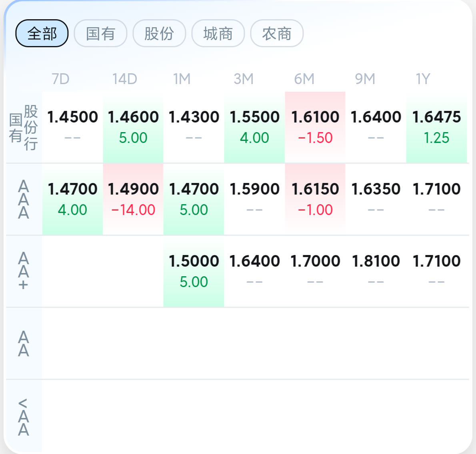
Task: Select the 1M tenor header
Action: tap(182, 79)
